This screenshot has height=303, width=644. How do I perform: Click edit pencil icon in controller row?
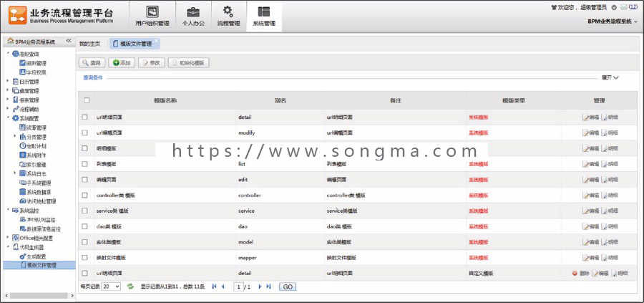click(586, 196)
